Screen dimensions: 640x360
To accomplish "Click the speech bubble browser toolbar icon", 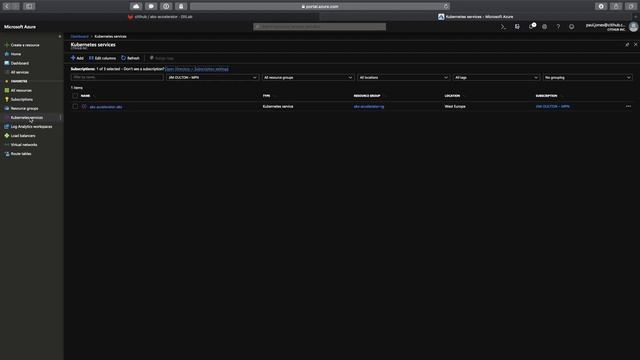I will click(151, 6).
